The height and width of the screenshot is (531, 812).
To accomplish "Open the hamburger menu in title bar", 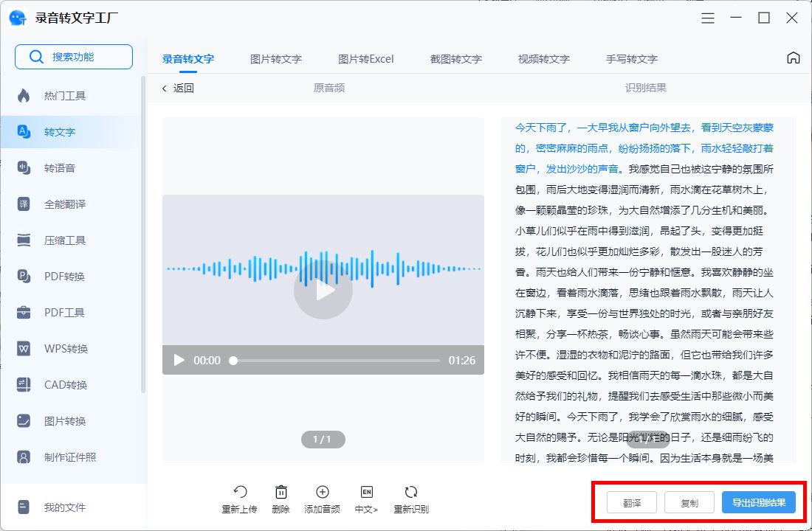I will (x=708, y=18).
